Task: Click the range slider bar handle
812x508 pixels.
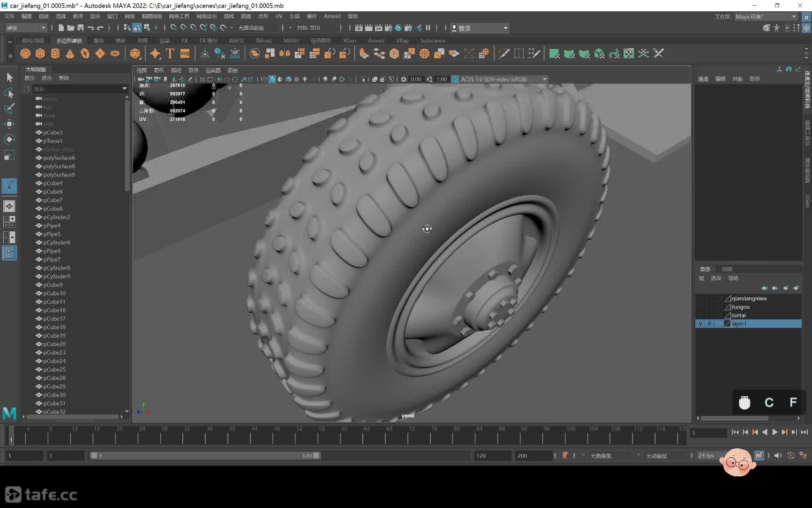Action: click(x=205, y=455)
